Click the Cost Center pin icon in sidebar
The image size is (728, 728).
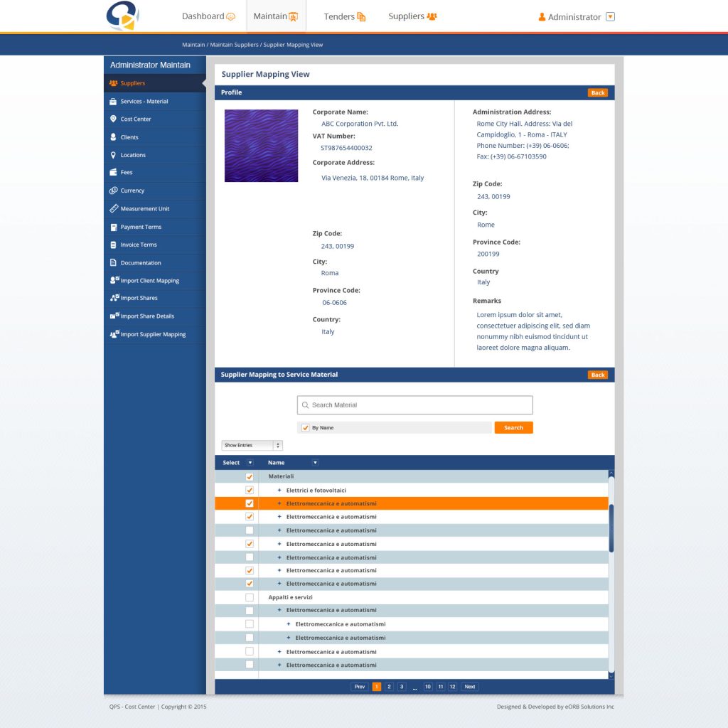click(113, 119)
